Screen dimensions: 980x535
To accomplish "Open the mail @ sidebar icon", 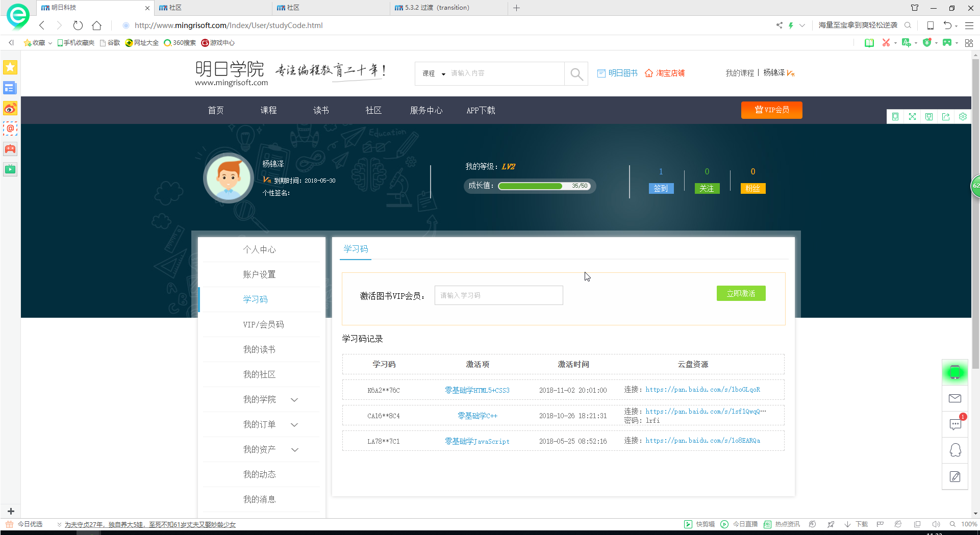I will 10,129.
